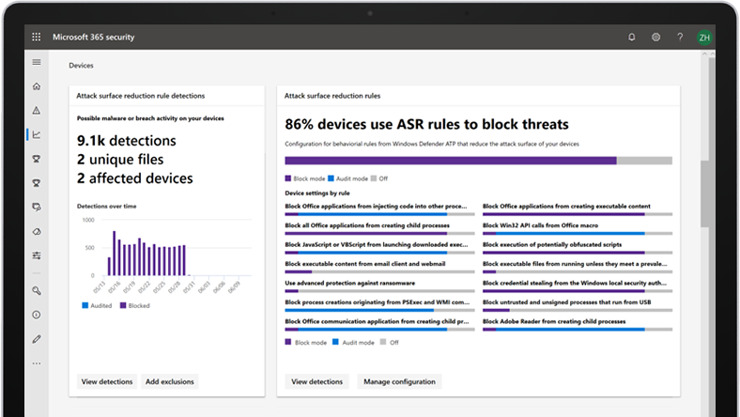Open the ZH account avatar menu
The image size is (740, 417).
click(704, 38)
